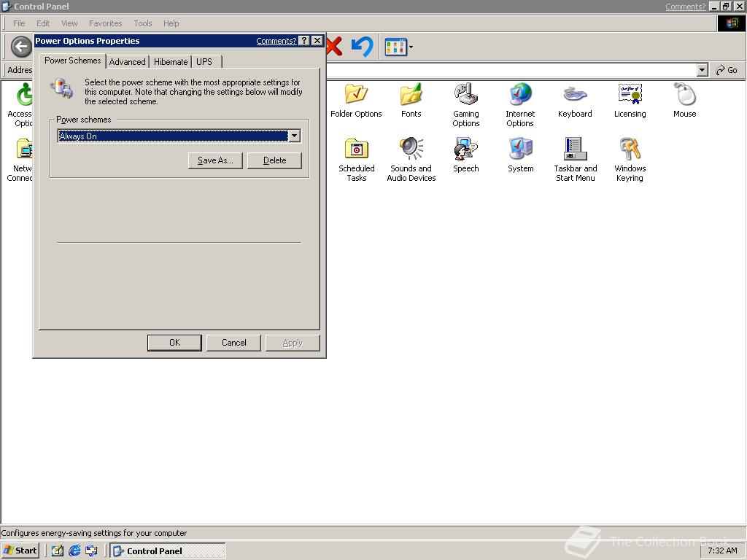The image size is (747, 560).
Task: Click the Save As... button
Action: click(215, 160)
